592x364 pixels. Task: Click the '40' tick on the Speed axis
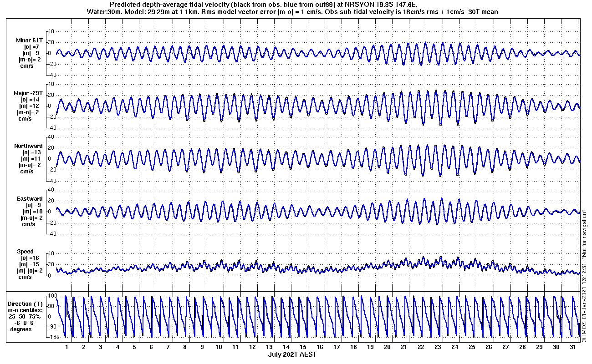(51, 254)
